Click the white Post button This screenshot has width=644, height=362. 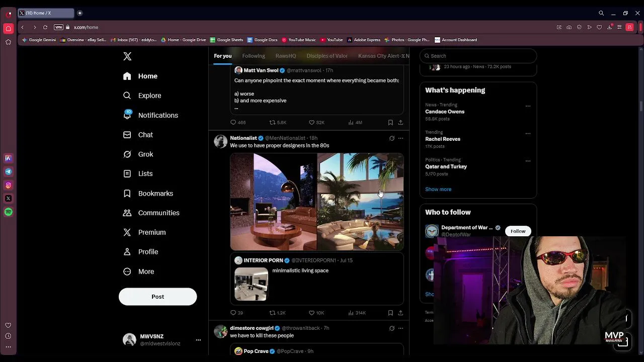point(157,297)
